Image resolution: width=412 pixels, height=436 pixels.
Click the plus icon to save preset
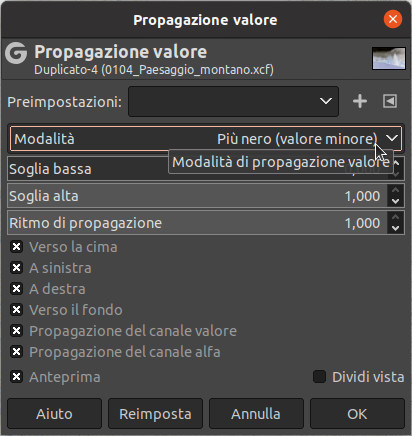(360, 101)
